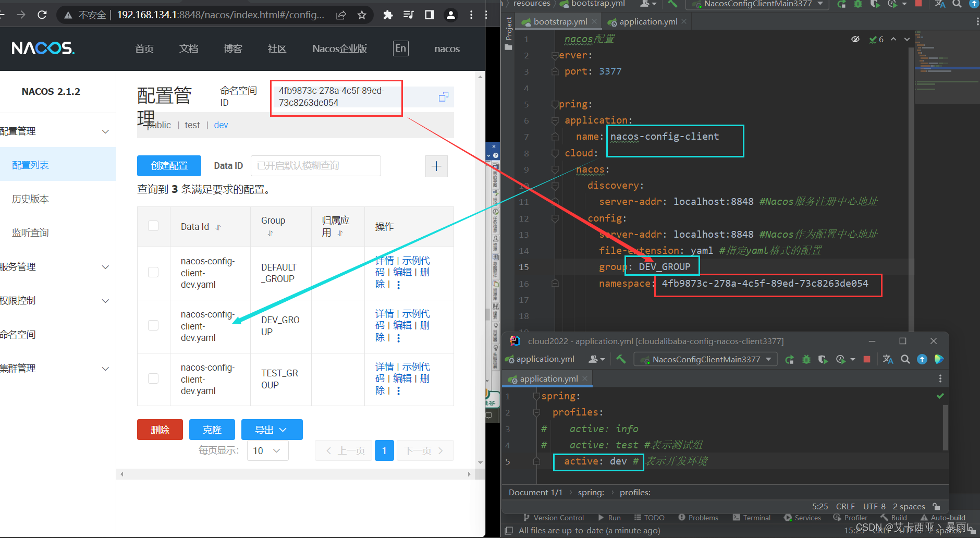The image size is (980, 538).
Task: Check the DEV_GROUP config row checkbox
Action: click(153, 325)
